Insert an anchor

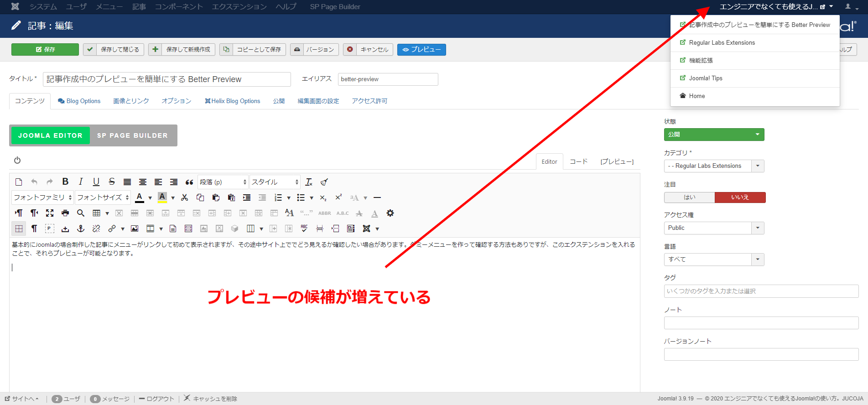(x=81, y=228)
